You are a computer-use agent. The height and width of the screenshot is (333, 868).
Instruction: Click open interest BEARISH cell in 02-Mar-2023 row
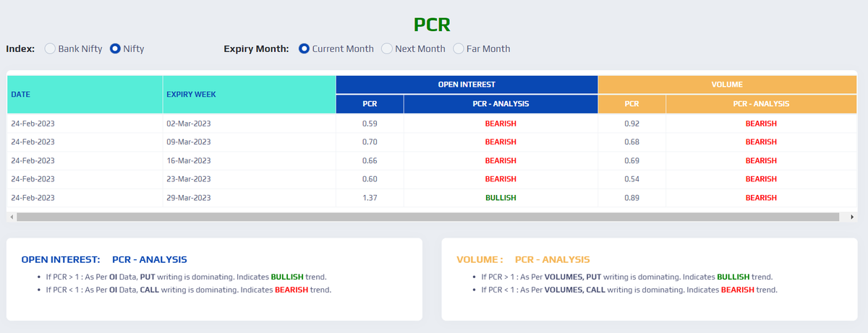(501, 124)
